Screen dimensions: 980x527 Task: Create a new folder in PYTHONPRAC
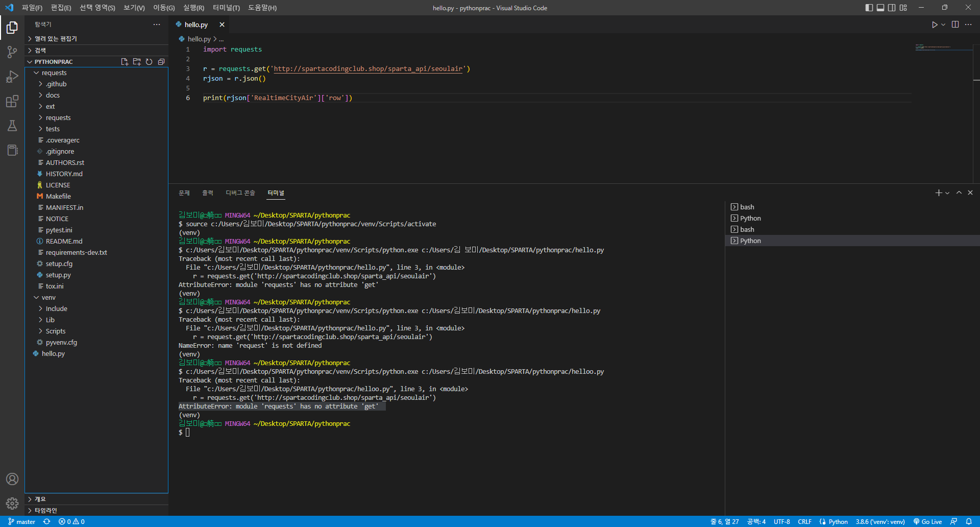point(137,62)
